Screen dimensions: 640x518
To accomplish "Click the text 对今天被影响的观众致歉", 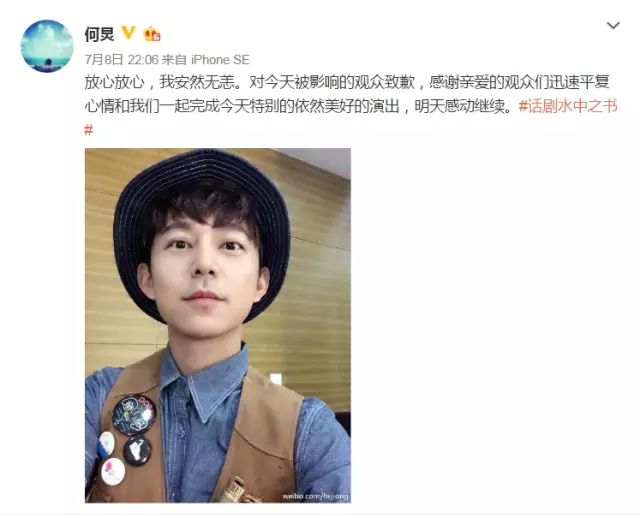I will pyautogui.click(x=332, y=82).
